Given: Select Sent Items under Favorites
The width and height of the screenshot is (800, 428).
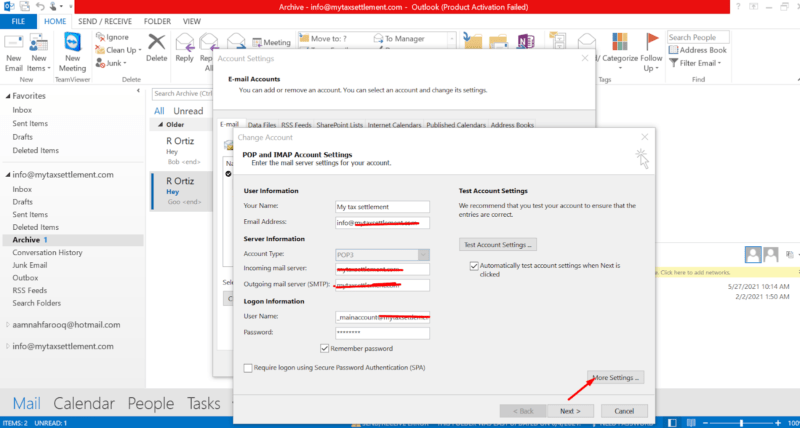Looking at the screenshot, I should tap(30, 123).
